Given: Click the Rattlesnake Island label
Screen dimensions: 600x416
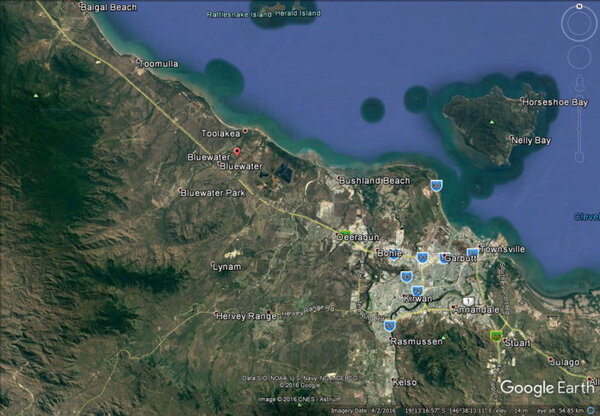Looking at the screenshot, I should click(x=240, y=15).
